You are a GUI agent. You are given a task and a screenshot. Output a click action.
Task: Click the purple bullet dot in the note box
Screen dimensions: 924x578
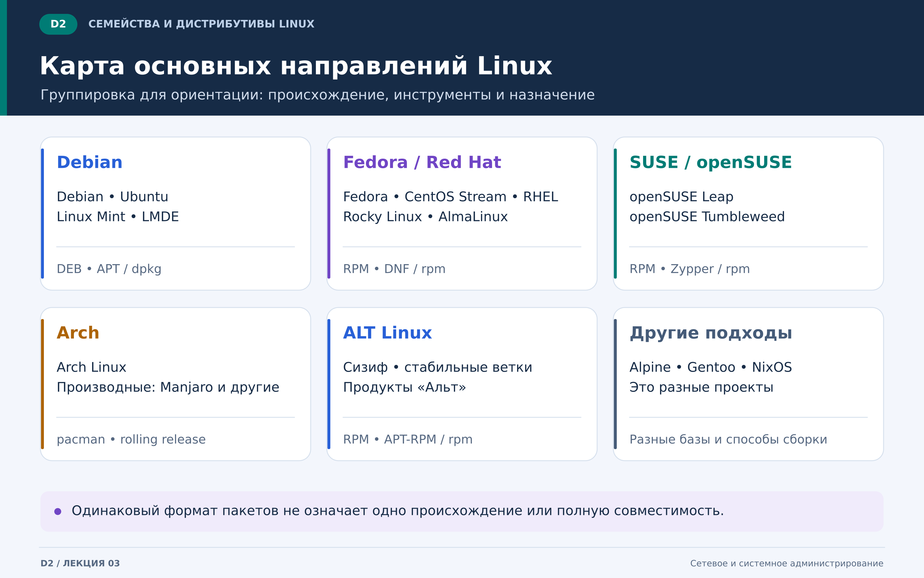[x=58, y=512]
